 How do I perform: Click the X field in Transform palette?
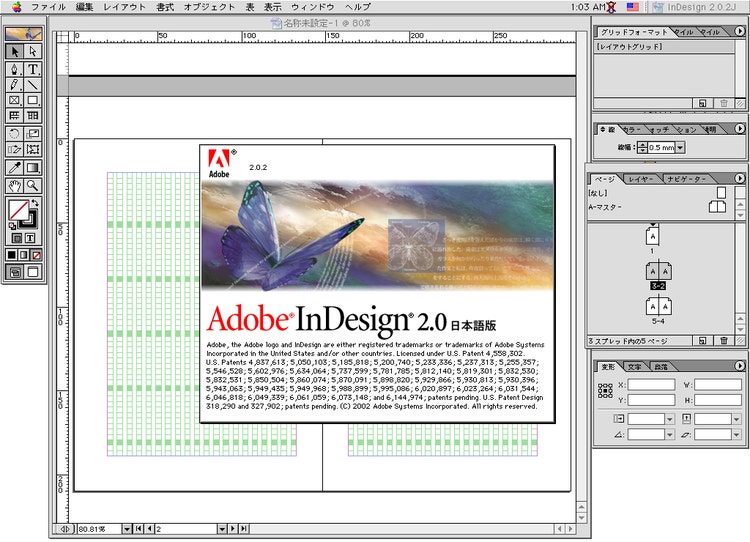651,385
